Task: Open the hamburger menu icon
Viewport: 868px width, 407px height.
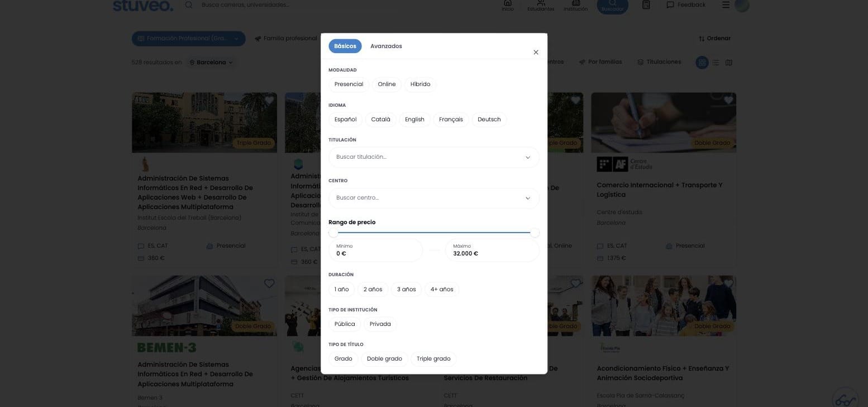Action: pyautogui.click(x=726, y=5)
